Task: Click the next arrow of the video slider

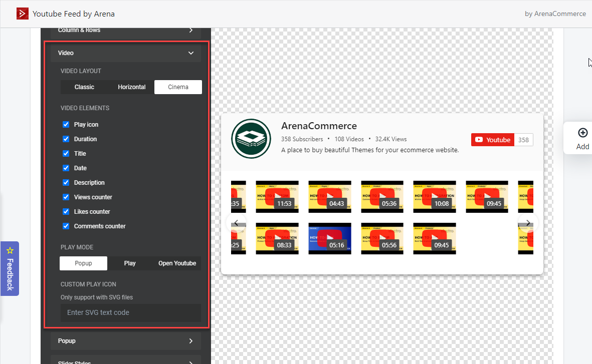Action: click(528, 223)
